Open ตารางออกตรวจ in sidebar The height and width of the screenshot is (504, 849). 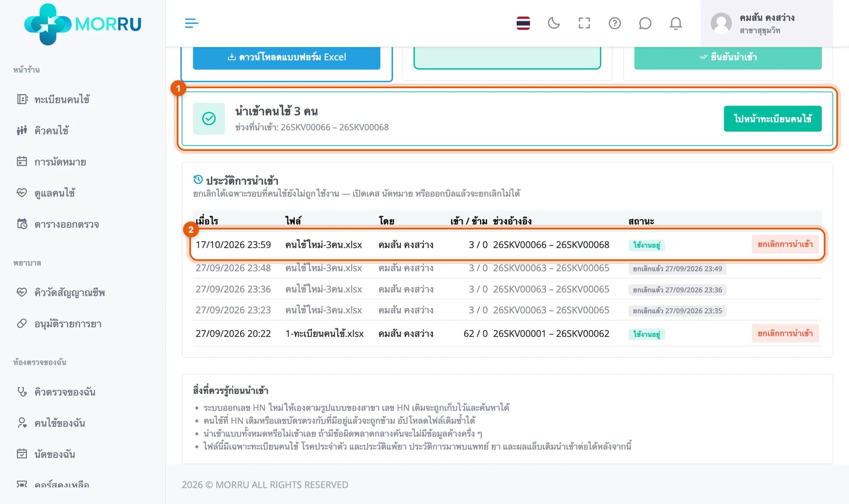(67, 224)
